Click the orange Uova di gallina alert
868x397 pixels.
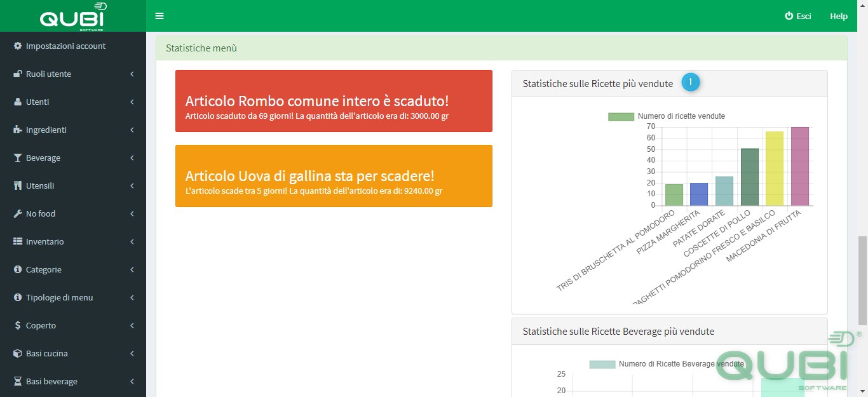point(334,176)
